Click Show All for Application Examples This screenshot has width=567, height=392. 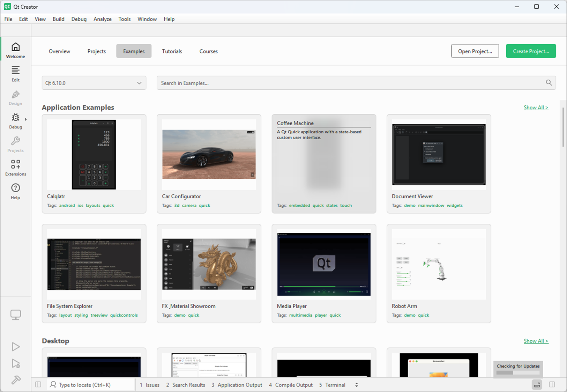[536, 108]
